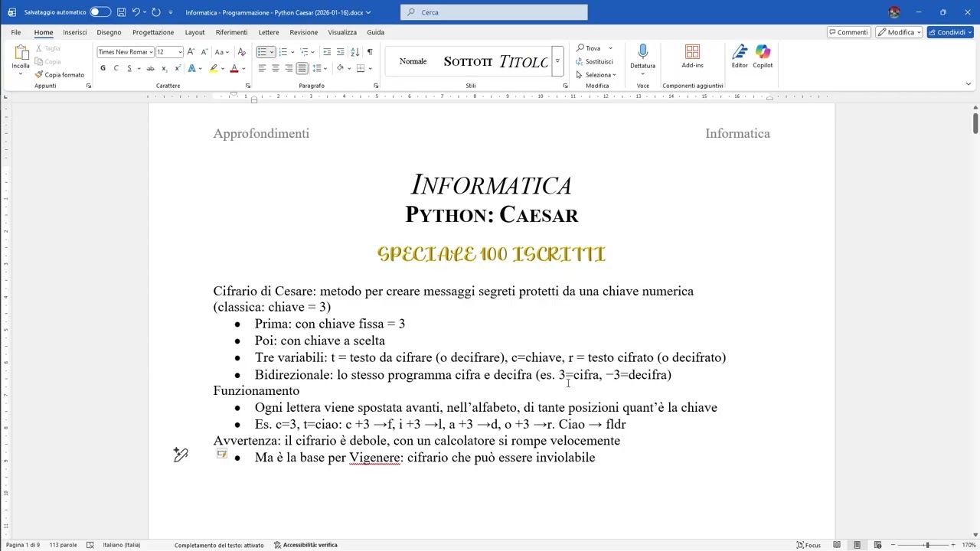Click the 113 parole word count
980x551 pixels.
tap(63, 545)
